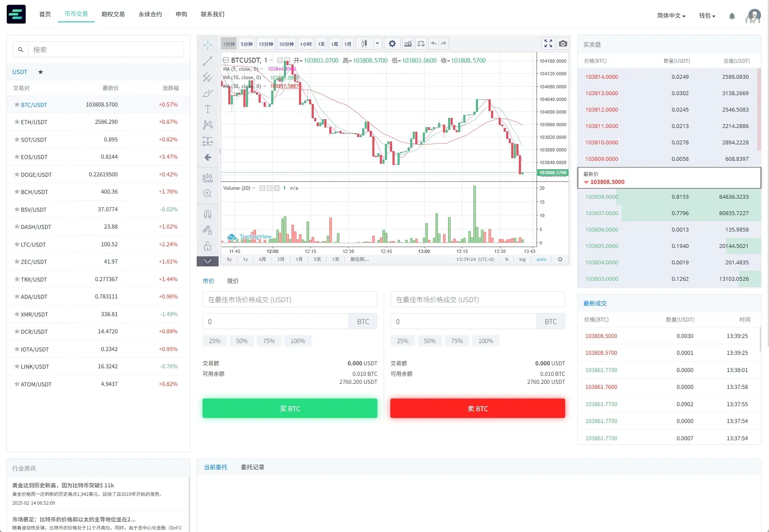The image size is (769, 532).
Task: Open the zoom-in magnifier tool
Action: pos(208,193)
